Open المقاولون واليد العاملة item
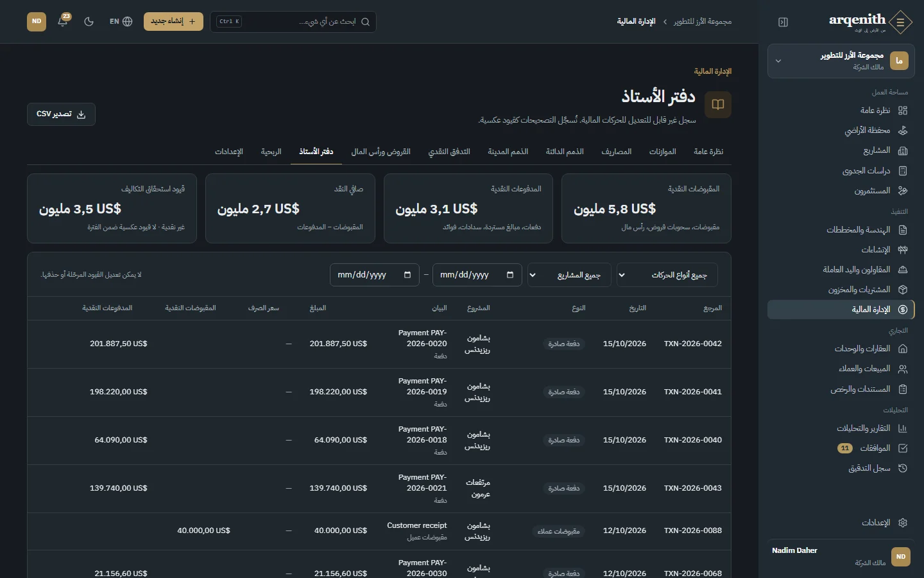The width and height of the screenshot is (924, 578). click(x=841, y=270)
